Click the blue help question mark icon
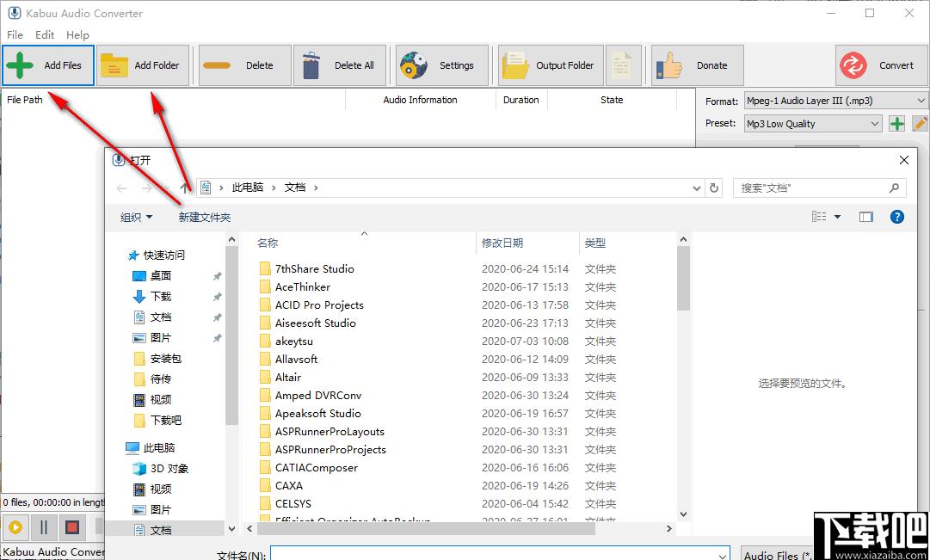The width and height of the screenshot is (930, 560). (x=897, y=217)
